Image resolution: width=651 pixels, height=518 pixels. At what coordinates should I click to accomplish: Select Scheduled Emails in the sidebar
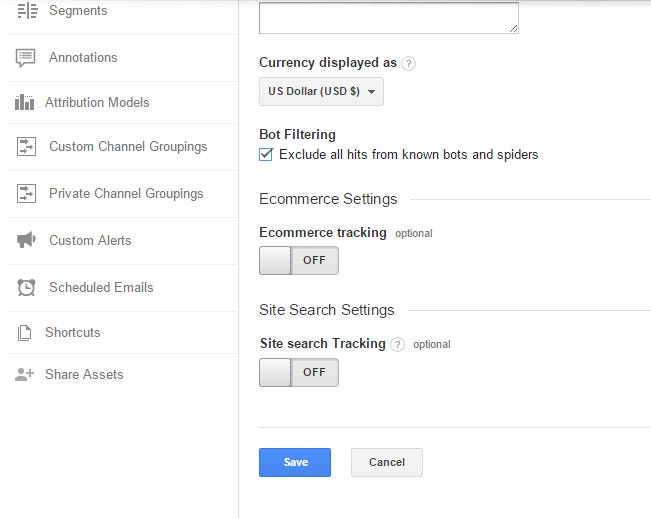click(x=101, y=288)
